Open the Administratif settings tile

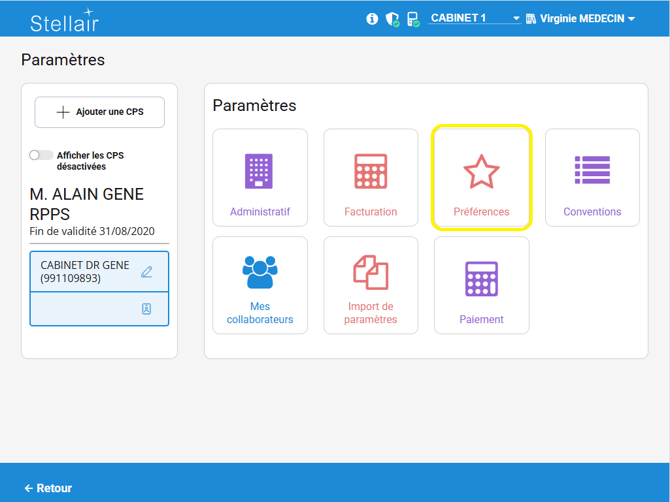(x=260, y=177)
